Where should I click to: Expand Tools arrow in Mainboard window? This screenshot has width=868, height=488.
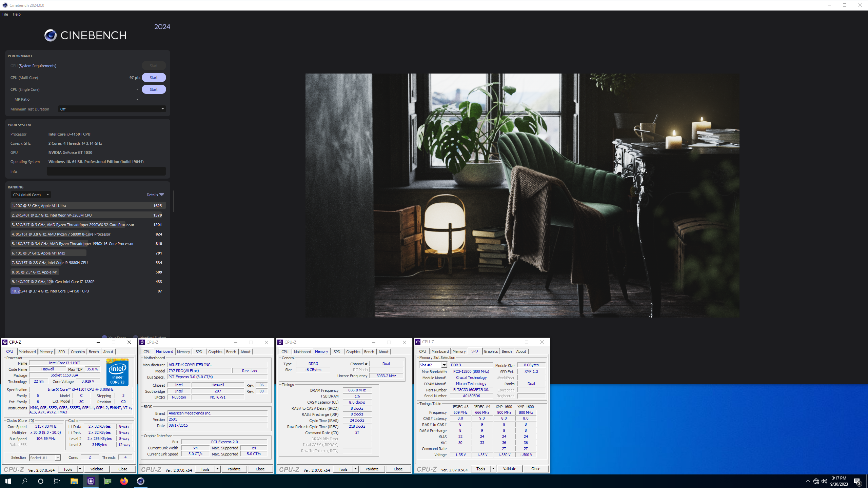click(x=217, y=469)
